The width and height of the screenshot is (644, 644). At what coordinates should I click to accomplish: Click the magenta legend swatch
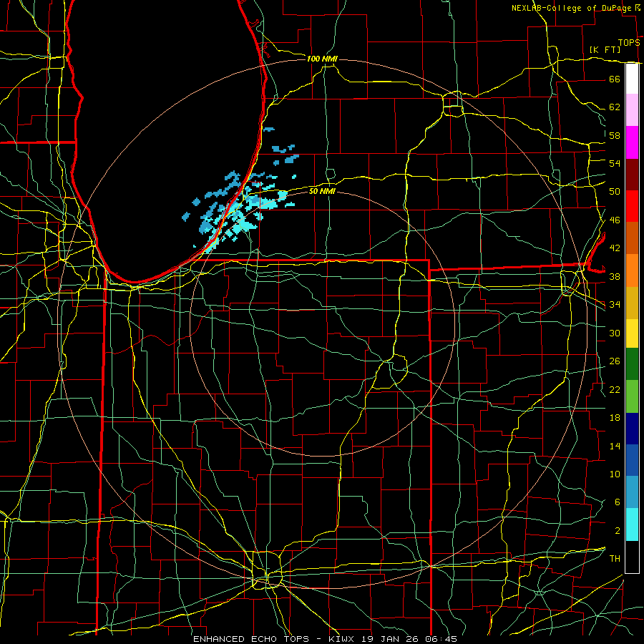click(632, 142)
